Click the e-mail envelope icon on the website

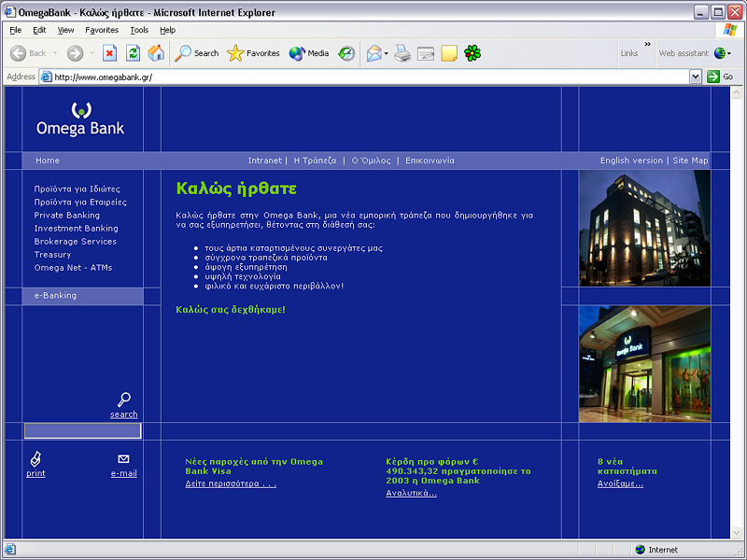[x=123, y=459]
